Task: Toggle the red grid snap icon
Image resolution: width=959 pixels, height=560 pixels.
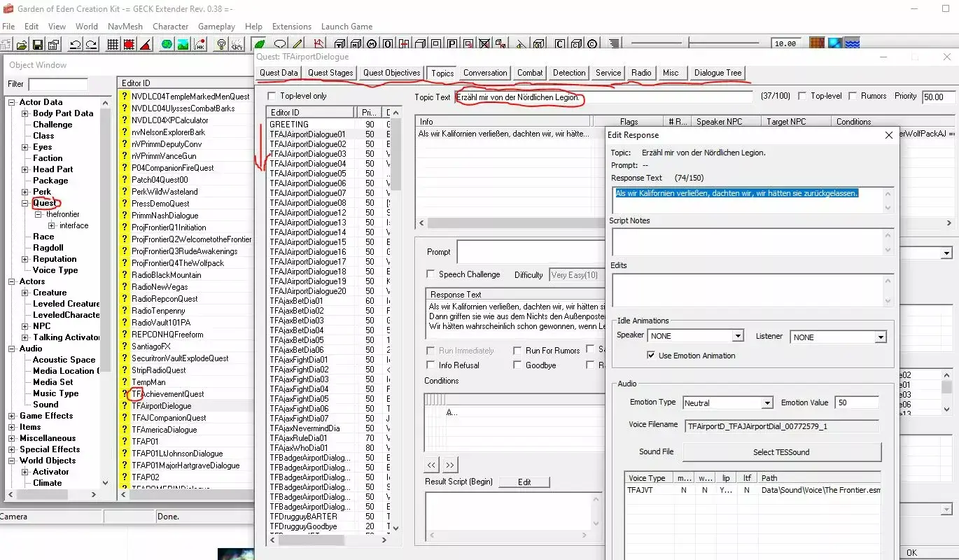Action: (129, 44)
